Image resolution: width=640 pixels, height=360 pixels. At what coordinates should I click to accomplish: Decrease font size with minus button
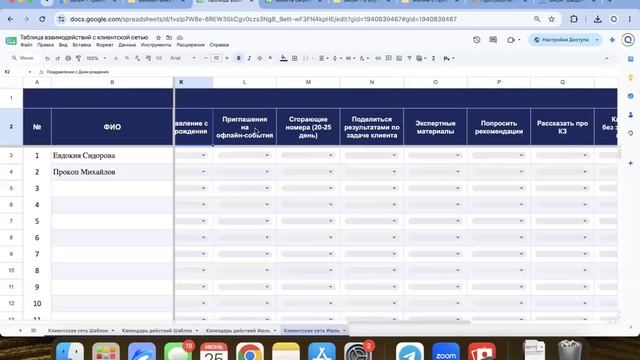205,58
